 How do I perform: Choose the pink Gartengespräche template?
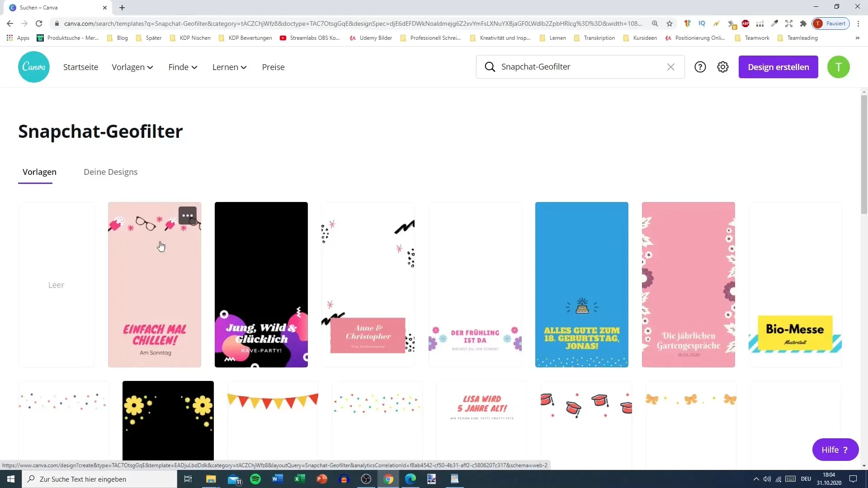pyautogui.click(x=689, y=285)
